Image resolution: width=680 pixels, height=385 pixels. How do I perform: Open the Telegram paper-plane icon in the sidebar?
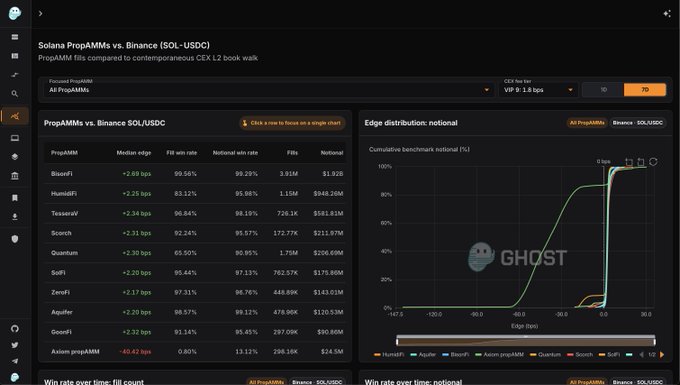tap(15, 361)
